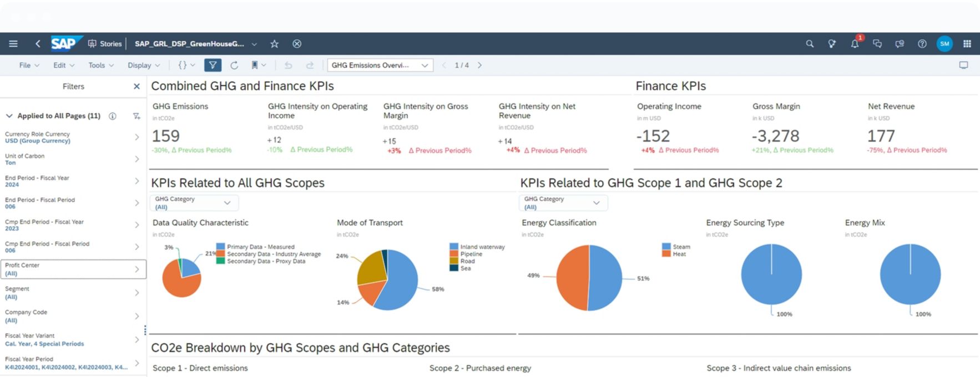980x377 pixels.
Task: Open the GHG Emissions Overview page dropdown
Action: (x=380, y=65)
